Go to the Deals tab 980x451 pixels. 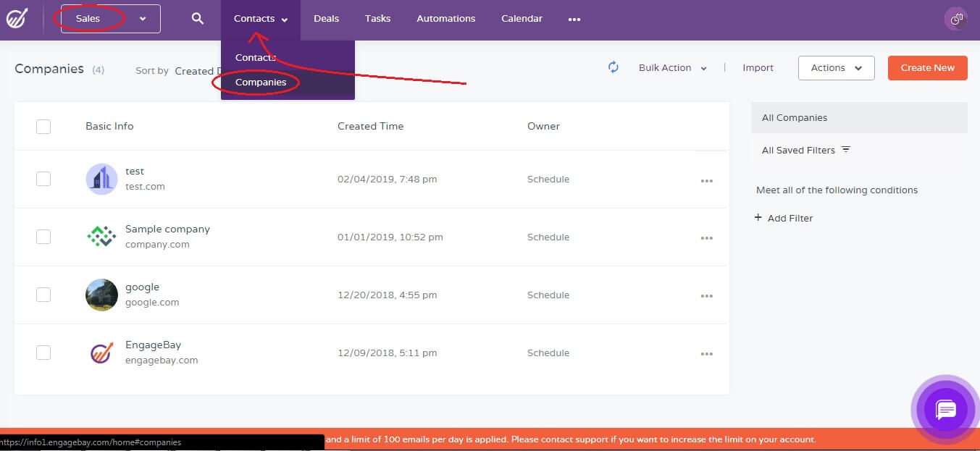326,19
